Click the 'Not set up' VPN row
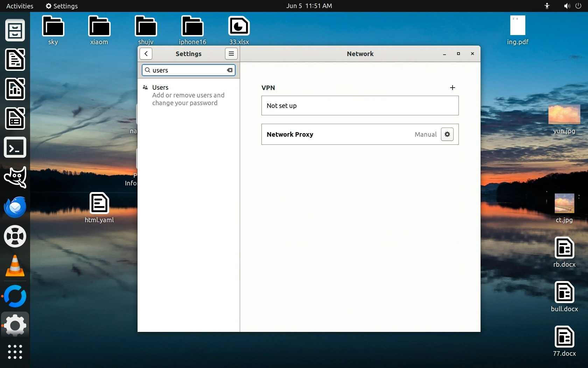Screen dimensions: 588x368 click(359, 105)
